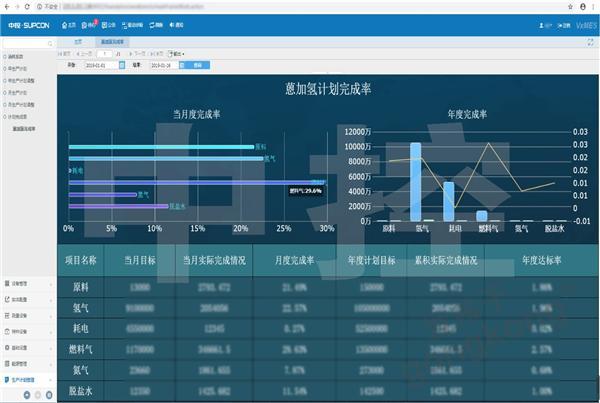The image size is (600, 403).
Task: Click the middle round icon at sidebar bottom
Action: click(38, 395)
